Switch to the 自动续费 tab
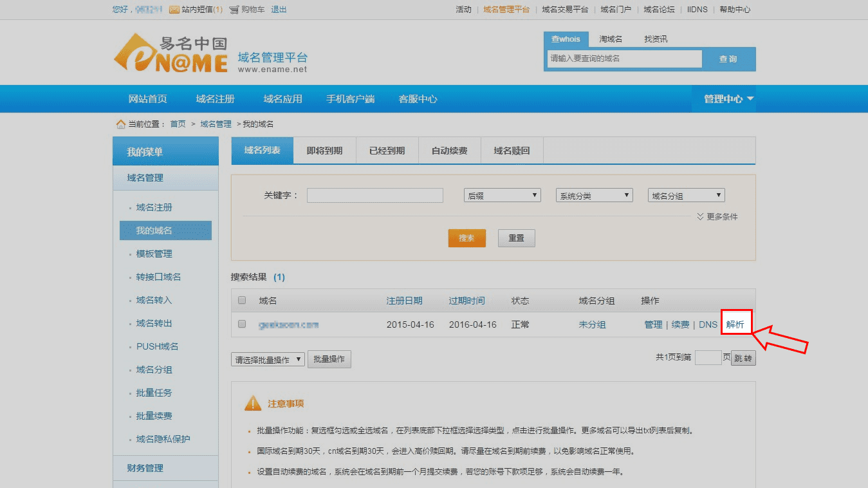The image size is (868, 488). (449, 151)
